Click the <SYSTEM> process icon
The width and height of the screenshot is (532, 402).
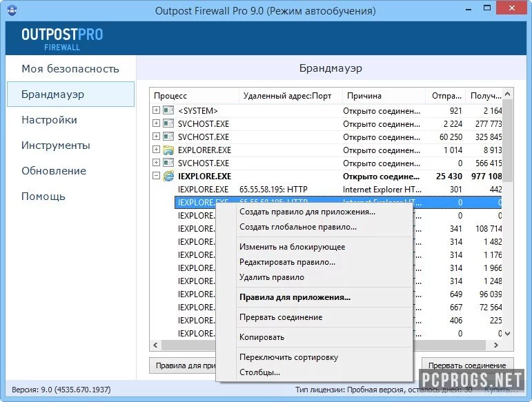coord(168,110)
